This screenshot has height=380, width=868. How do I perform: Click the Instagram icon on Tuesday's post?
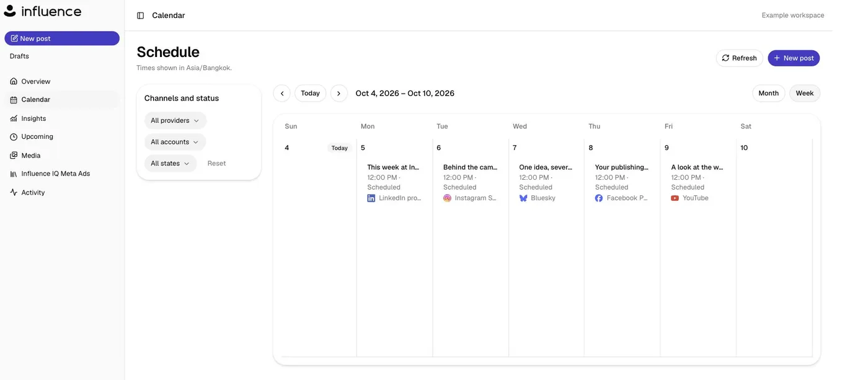point(447,198)
